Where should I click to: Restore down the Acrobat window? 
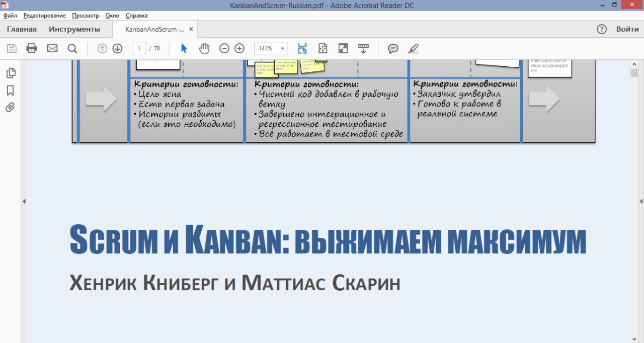[614, 5]
